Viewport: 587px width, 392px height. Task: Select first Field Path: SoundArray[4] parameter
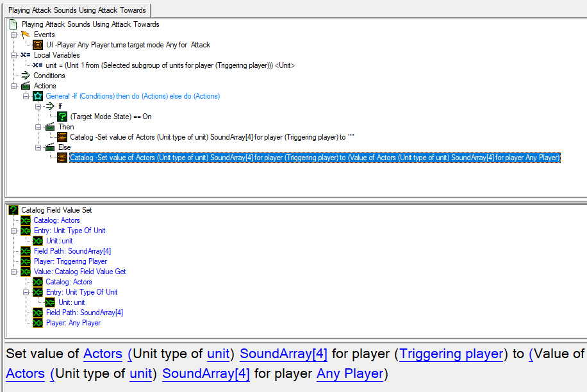click(x=72, y=251)
